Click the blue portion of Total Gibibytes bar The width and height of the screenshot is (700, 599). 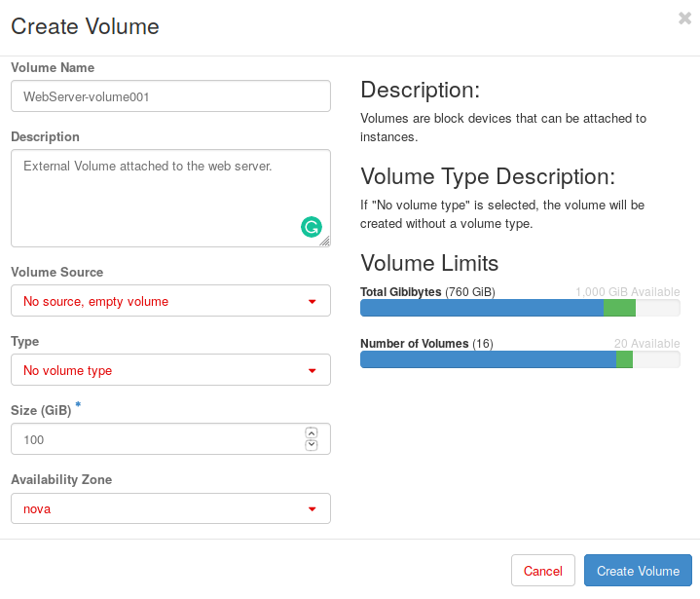pos(481,309)
